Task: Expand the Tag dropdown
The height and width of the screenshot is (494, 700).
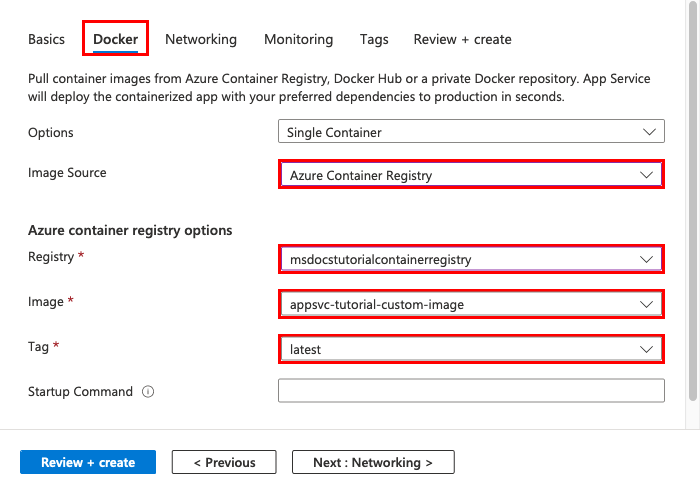Action: click(x=645, y=349)
